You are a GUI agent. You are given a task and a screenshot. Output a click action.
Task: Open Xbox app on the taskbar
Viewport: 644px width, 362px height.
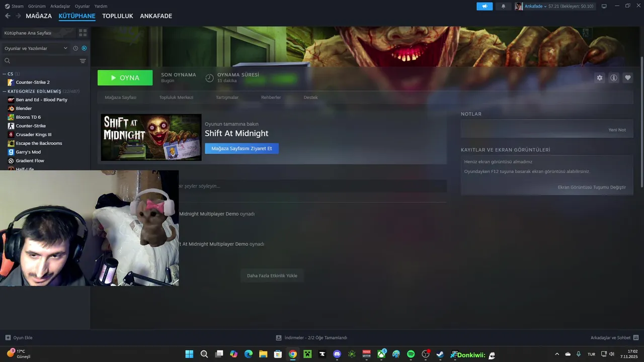click(x=381, y=354)
